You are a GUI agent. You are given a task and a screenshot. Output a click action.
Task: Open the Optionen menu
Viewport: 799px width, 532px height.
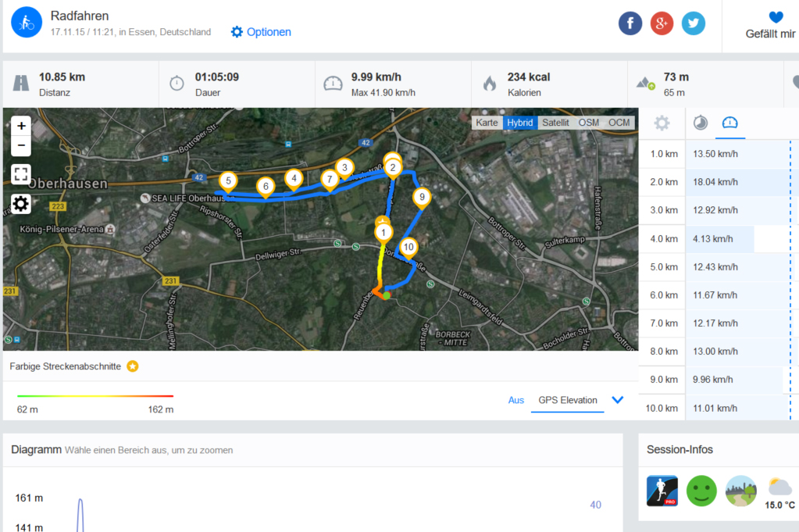pos(260,32)
